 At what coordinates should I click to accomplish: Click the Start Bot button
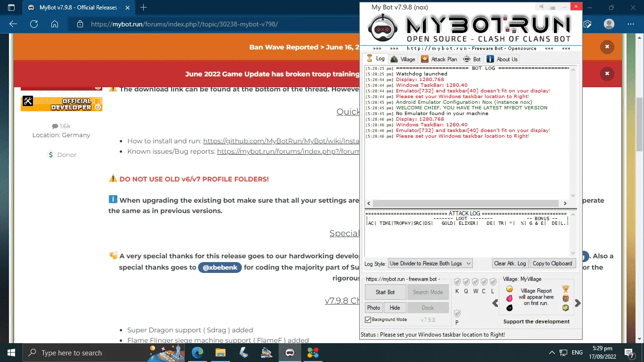coord(385,292)
